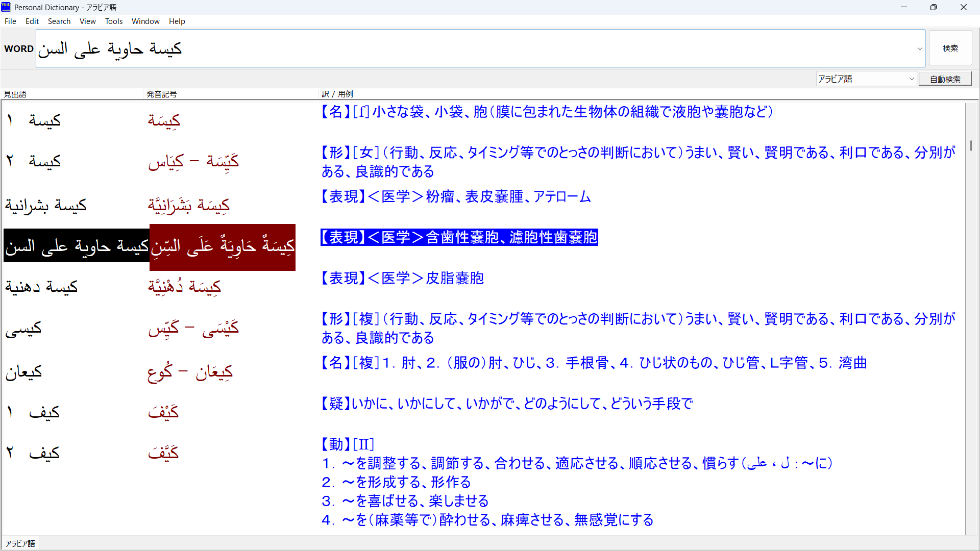Select the كيعان headword entry
The image size is (980, 551).
(24, 371)
